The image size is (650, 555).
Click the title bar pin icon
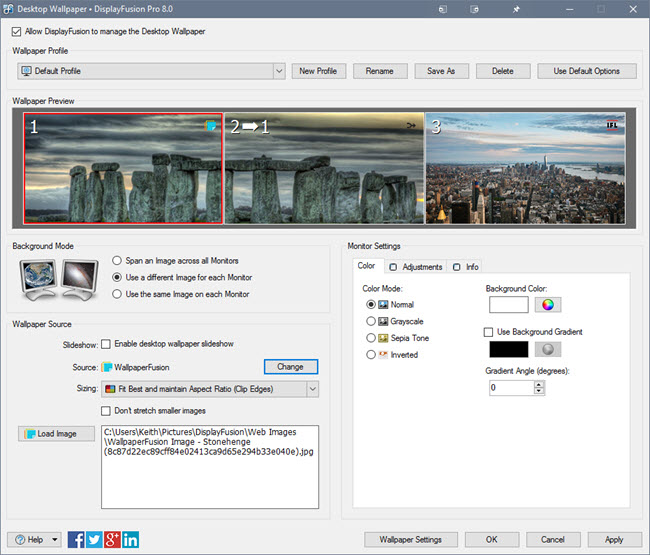(516, 9)
